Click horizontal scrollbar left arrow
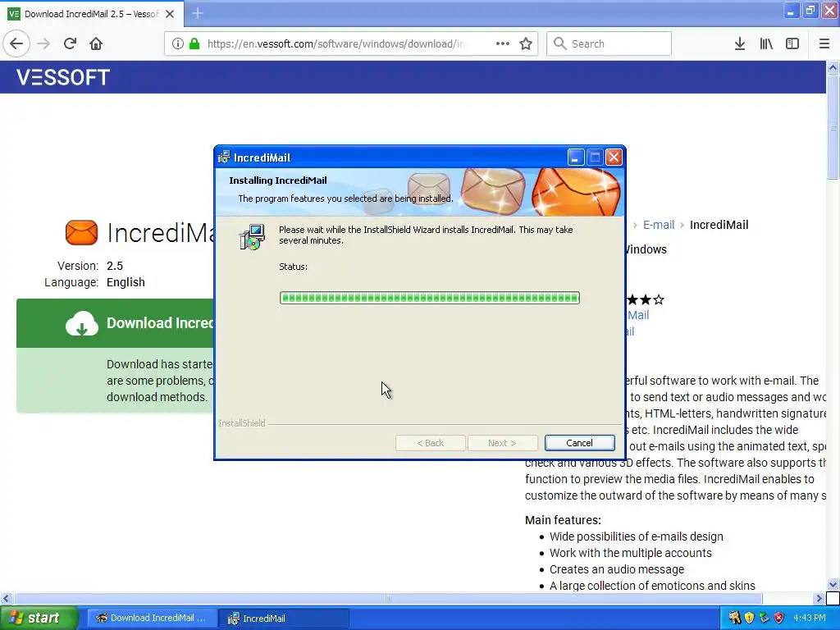Viewport: 840px width, 630px height. point(6,598)
